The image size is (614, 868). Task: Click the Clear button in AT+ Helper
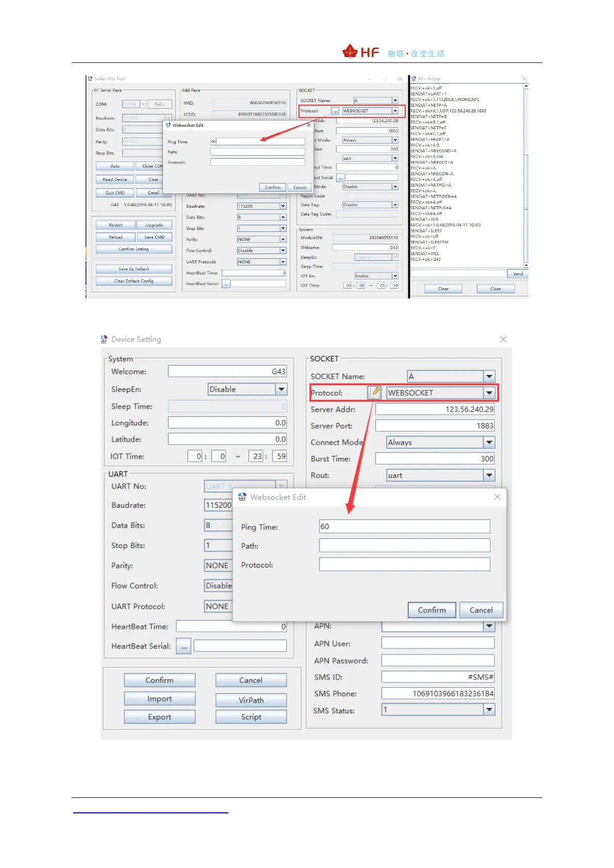point(443,289)
